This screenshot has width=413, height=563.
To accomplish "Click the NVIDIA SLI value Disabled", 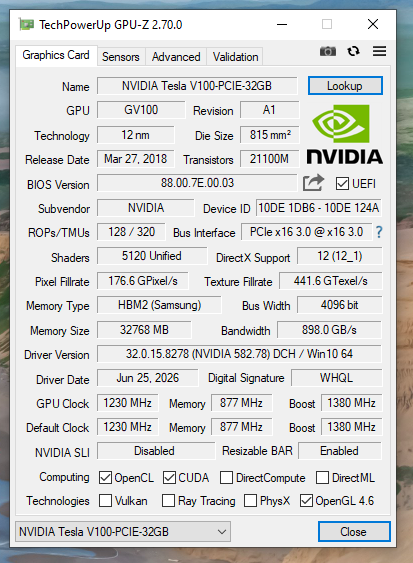I will 156,451.
